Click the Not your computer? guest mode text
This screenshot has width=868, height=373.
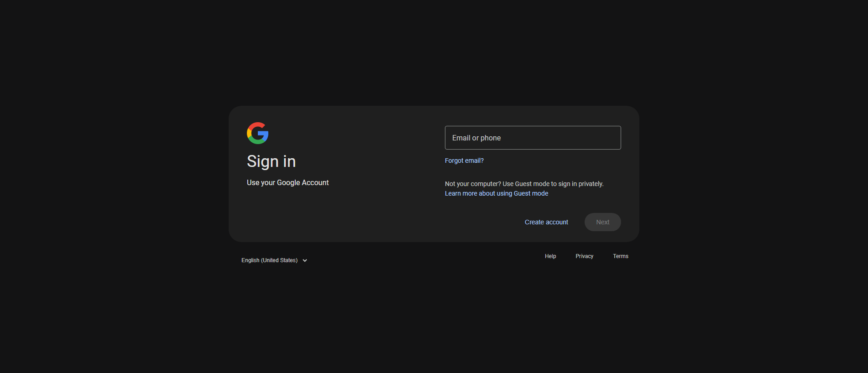(x=524, y=184)
